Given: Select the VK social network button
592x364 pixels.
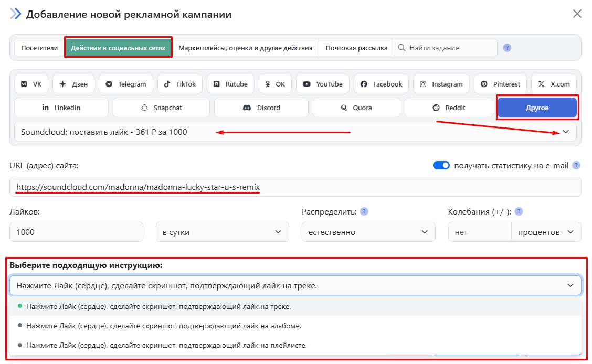Looking at the screenshot, I should (31, 84).
